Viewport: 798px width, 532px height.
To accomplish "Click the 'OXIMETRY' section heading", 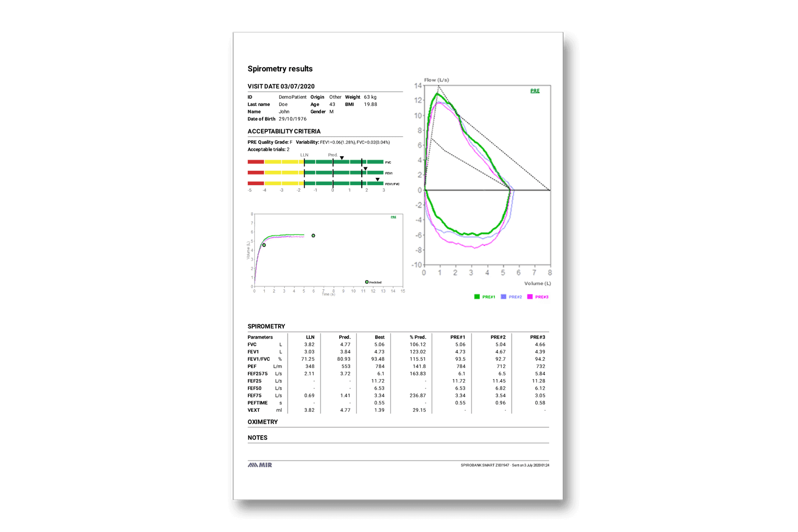I will (x=263, y=422).
